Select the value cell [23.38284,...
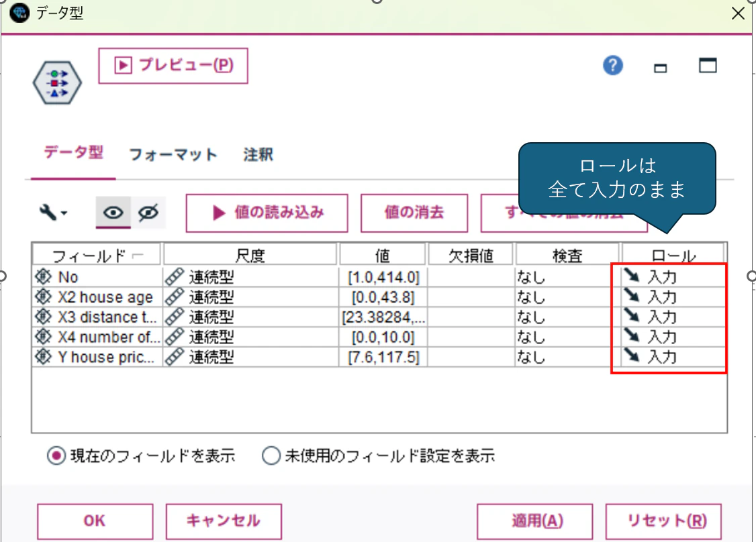Image resolution: width=756 pixels, height=542 pixels. 383,317
